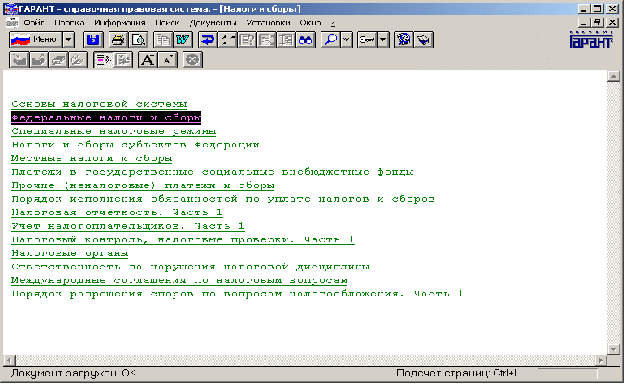Click the copy documents icon

coord(163,40)
